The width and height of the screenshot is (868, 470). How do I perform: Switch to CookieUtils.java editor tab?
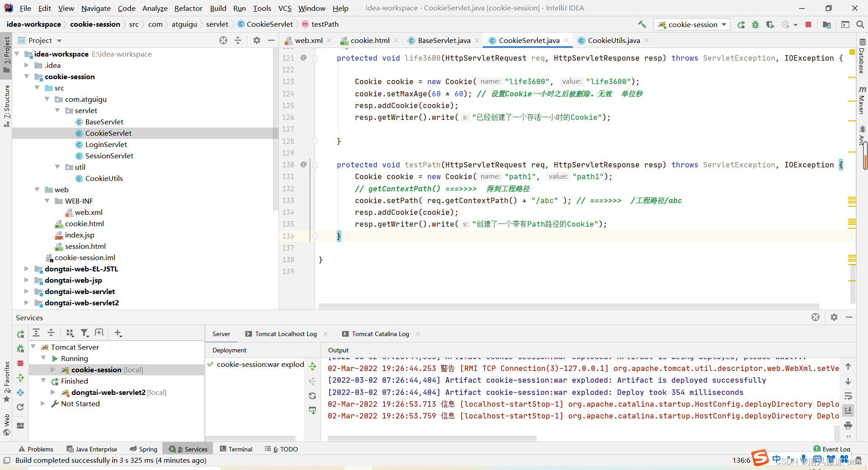pyautogui.click(x=613, y=40)
